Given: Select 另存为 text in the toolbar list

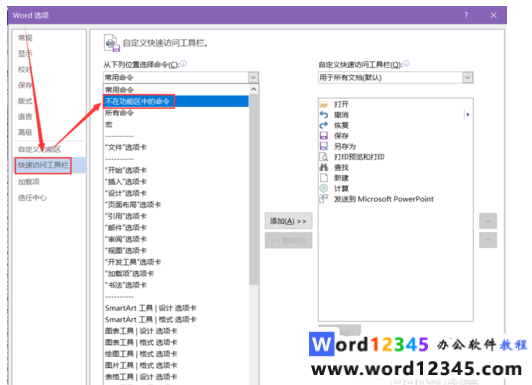Looking at the screenshot, I should pyautogui.click(x=345, y=146).
